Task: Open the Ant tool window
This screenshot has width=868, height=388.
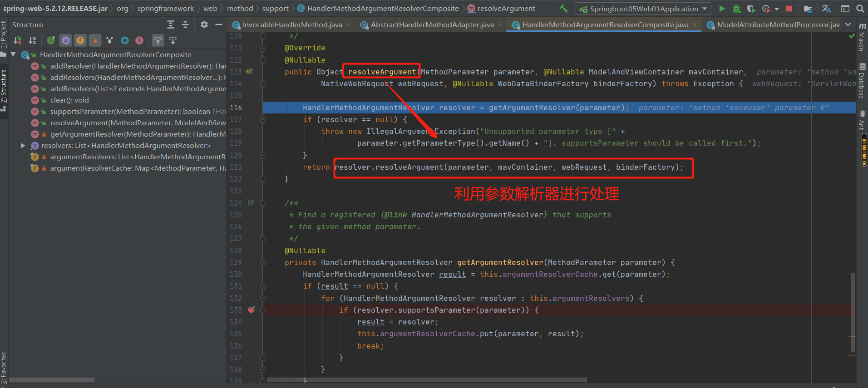Action: pos(862,120)
